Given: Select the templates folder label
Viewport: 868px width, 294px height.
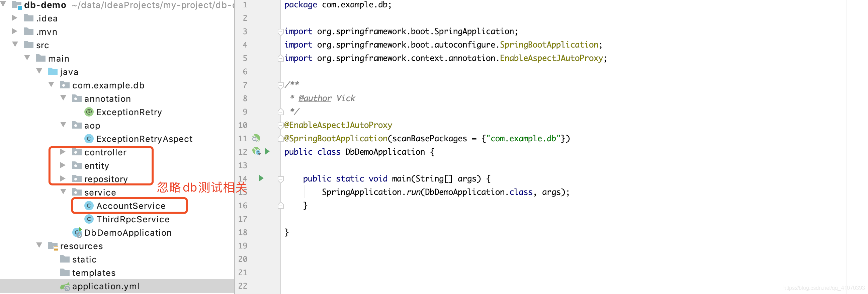Looking at the screenshot, I should pos(94,273).
